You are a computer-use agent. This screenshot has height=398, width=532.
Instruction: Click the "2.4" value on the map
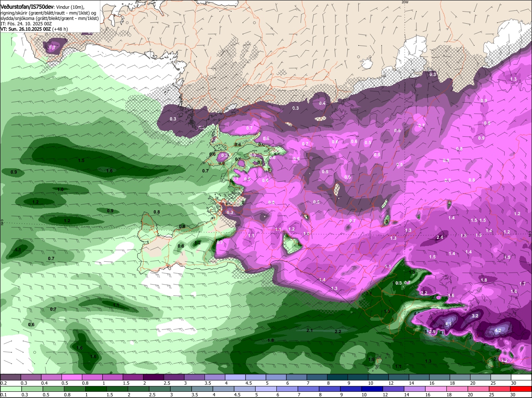coord(440,237)
